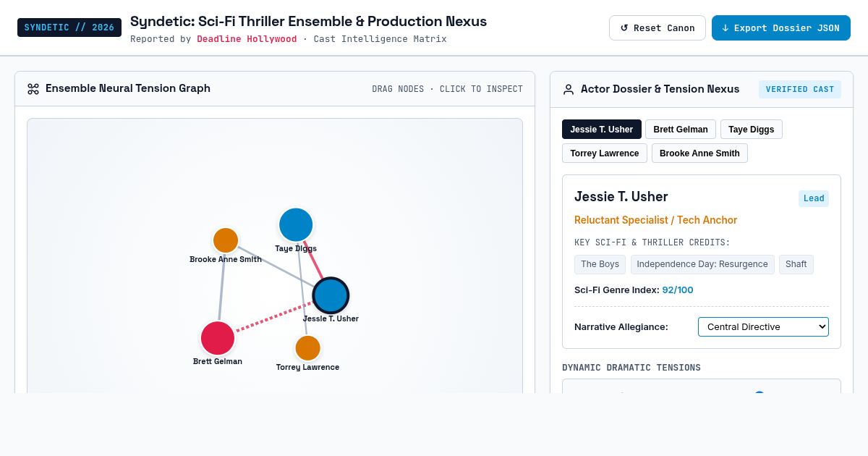
Task: Select the Taye Diggs graph node
Action: coord(296,225)
